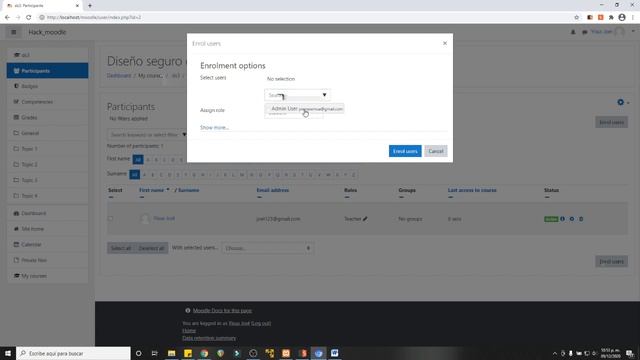
Task: Go to Topic 4 in sidebar
Action: point(47,196)
